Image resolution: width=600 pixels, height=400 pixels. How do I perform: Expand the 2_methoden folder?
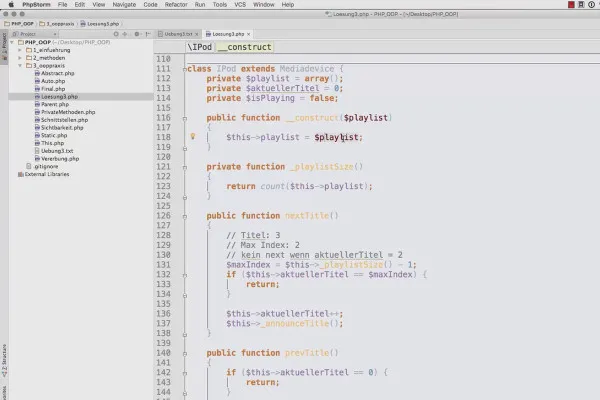tap(20, 58)
